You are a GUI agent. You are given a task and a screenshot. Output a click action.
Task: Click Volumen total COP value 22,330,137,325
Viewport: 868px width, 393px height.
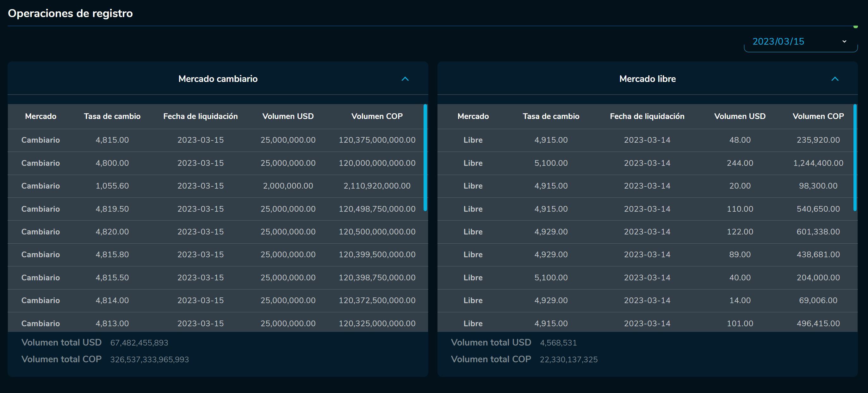pyautogui.click(x=568, y=360)
